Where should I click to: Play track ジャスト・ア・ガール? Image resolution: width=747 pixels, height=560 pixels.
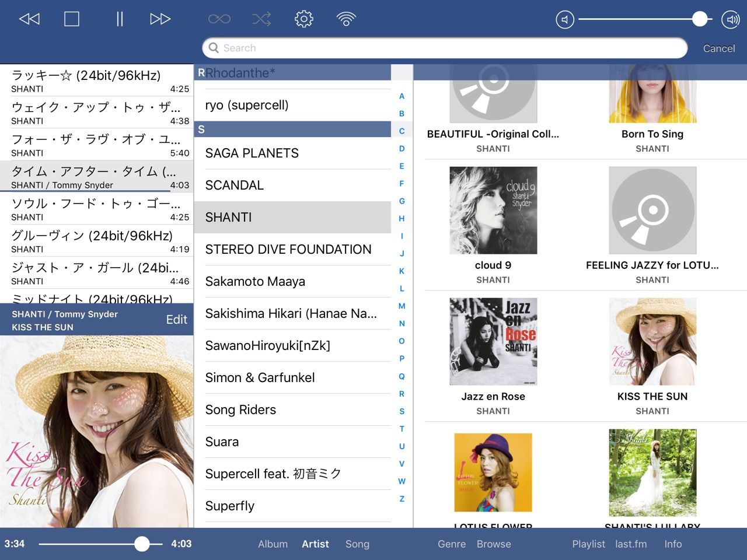(x=97, y=273)
